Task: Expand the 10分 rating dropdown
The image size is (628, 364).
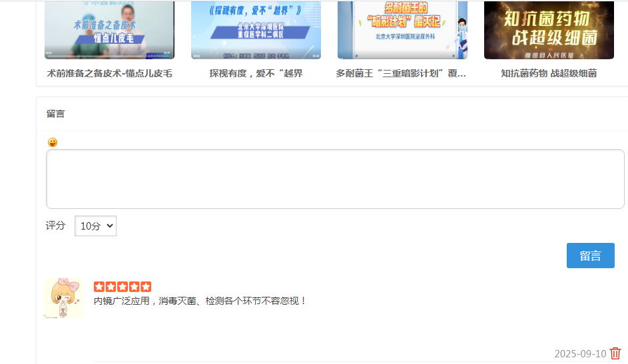Action: click(95, 226)
